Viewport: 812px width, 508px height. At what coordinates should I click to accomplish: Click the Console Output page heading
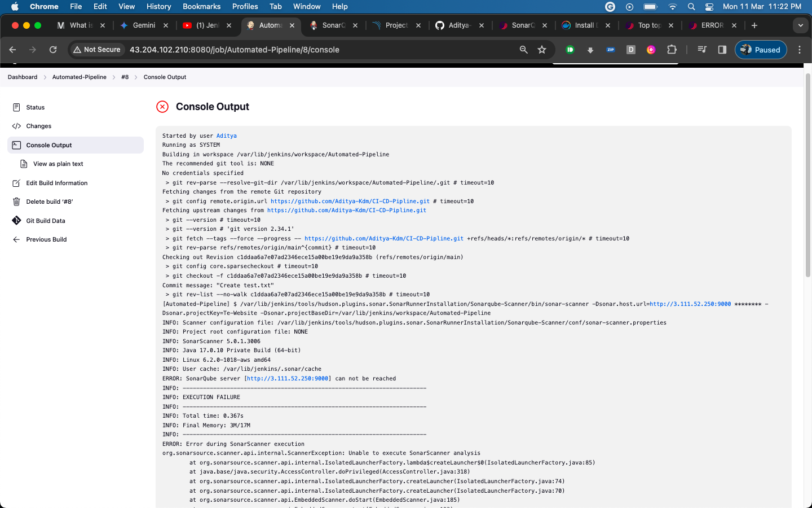[213, 107]
